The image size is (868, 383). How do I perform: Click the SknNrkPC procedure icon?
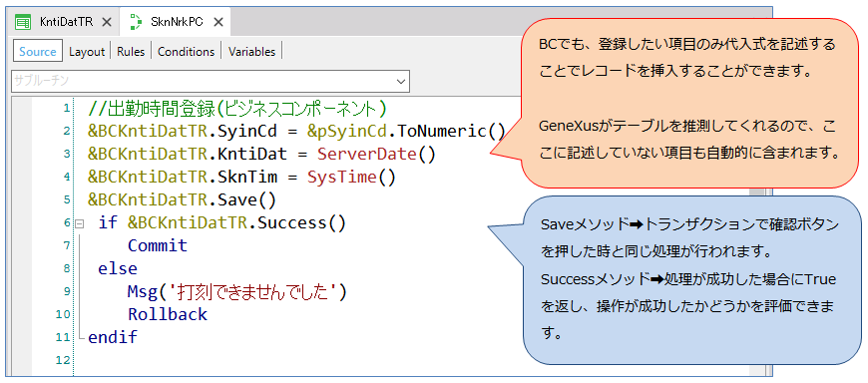click(x=135, y=22)
